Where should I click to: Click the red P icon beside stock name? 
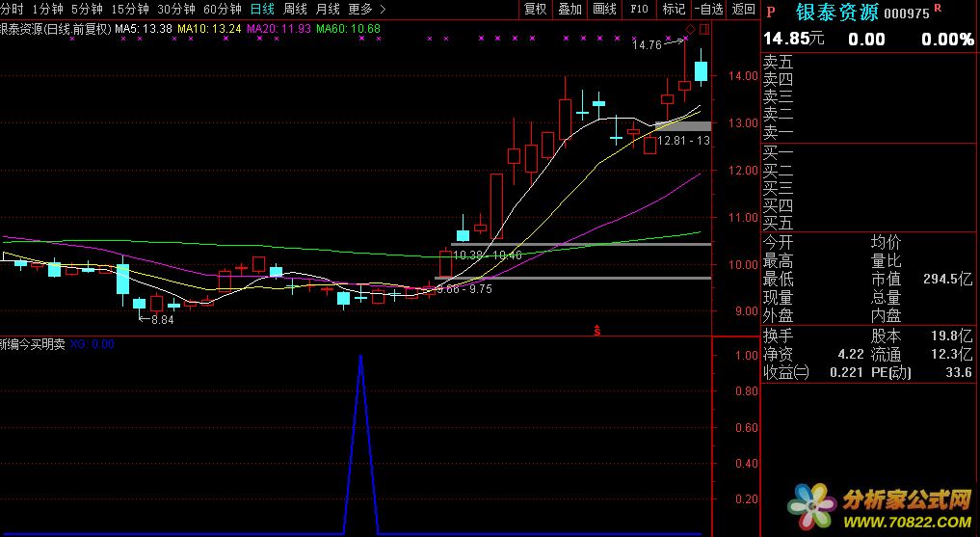pos(771,12)
